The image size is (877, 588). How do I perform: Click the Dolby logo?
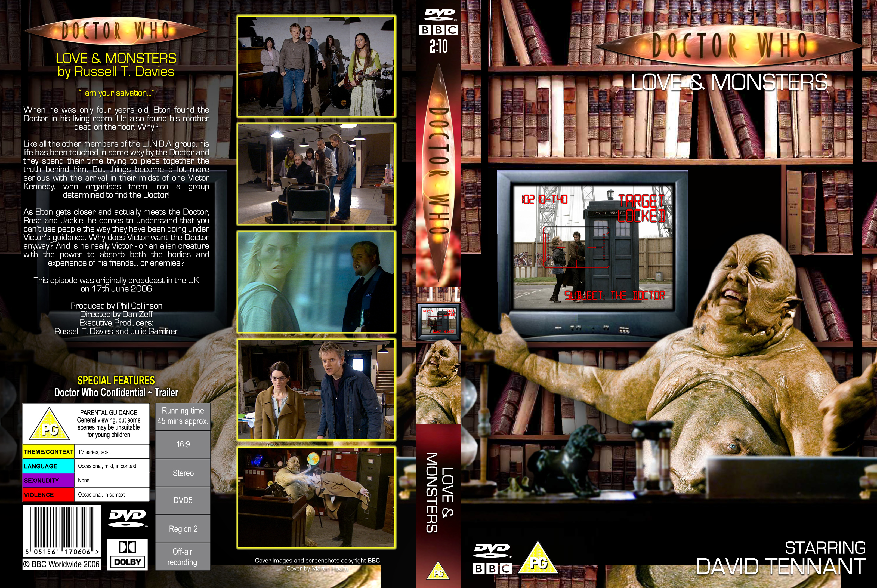point(127,555)
